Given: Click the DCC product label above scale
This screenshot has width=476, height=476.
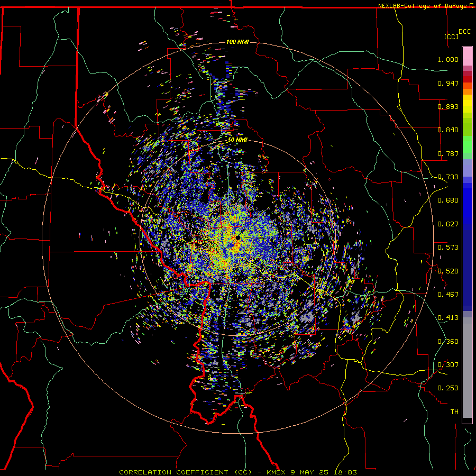Looking at the screenshot, I should 464,32.
